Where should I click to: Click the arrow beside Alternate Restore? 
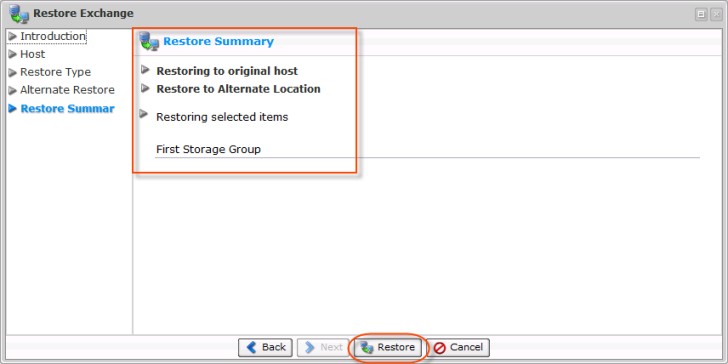point(13,90)
